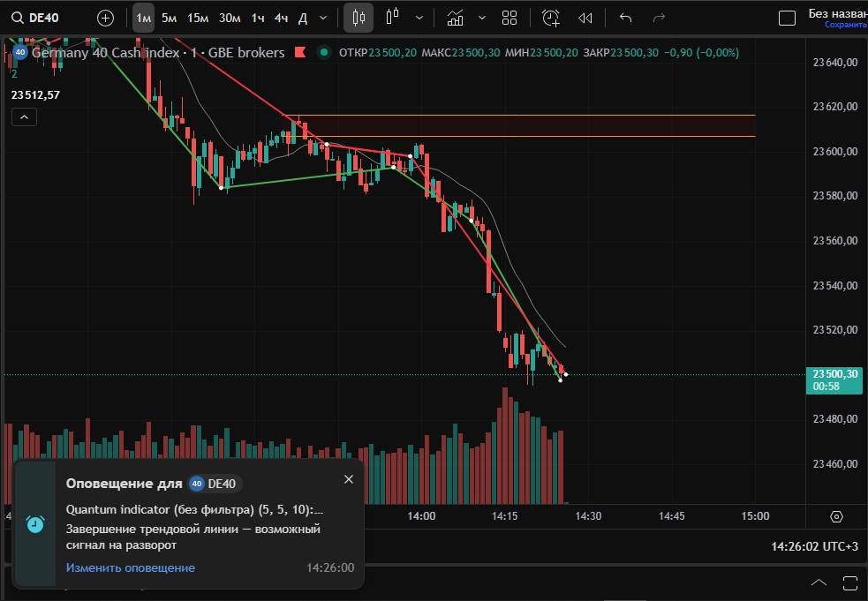Open chart settings gear on time axis
Image resolution: width=868 pixels, height=601 pixels.
pyautogui.click(x=837, y=516)
